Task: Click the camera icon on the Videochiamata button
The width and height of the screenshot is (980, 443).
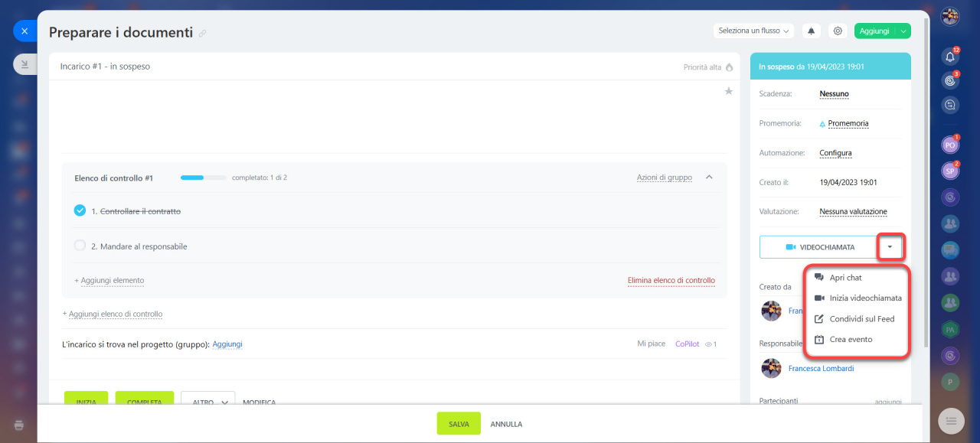Action: pyautogui.click(x=791, y=247)
